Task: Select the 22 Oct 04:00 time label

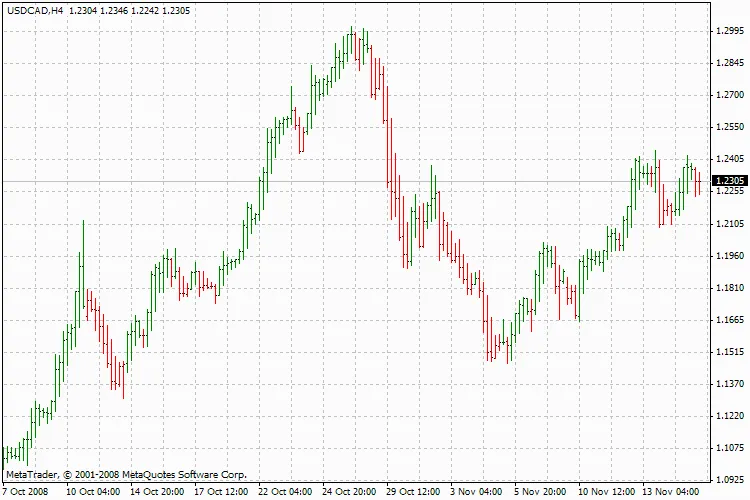Action: [x=285, y=492]
